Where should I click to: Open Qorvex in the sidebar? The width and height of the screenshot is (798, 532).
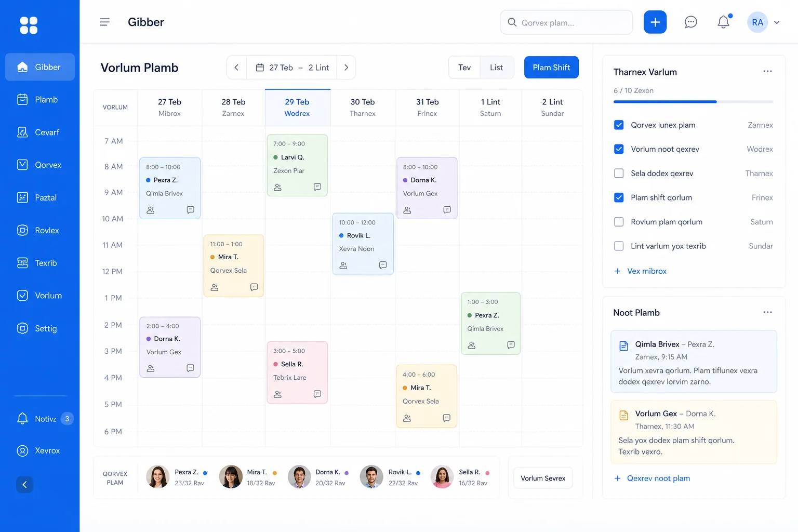point(40,165)
